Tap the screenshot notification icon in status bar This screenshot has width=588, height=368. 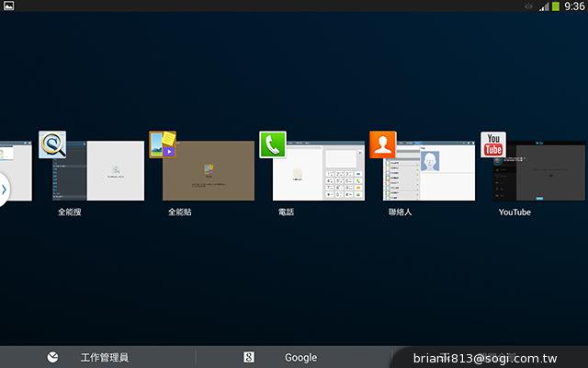click(x=8, y=6)
